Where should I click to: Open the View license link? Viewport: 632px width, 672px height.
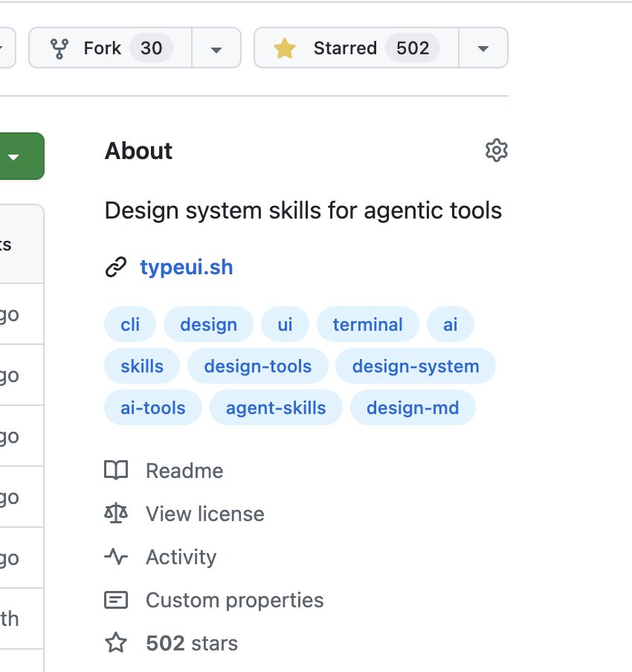pyautogui.click(x=205, y=514)
